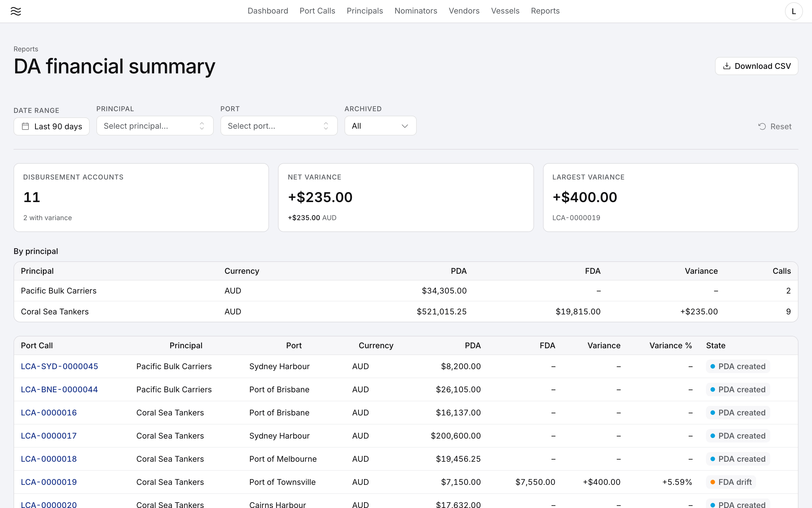The height and width of the screenshot is (508, 812).
Task: Click the Port Call column header
Action: (x=37, y=345)
